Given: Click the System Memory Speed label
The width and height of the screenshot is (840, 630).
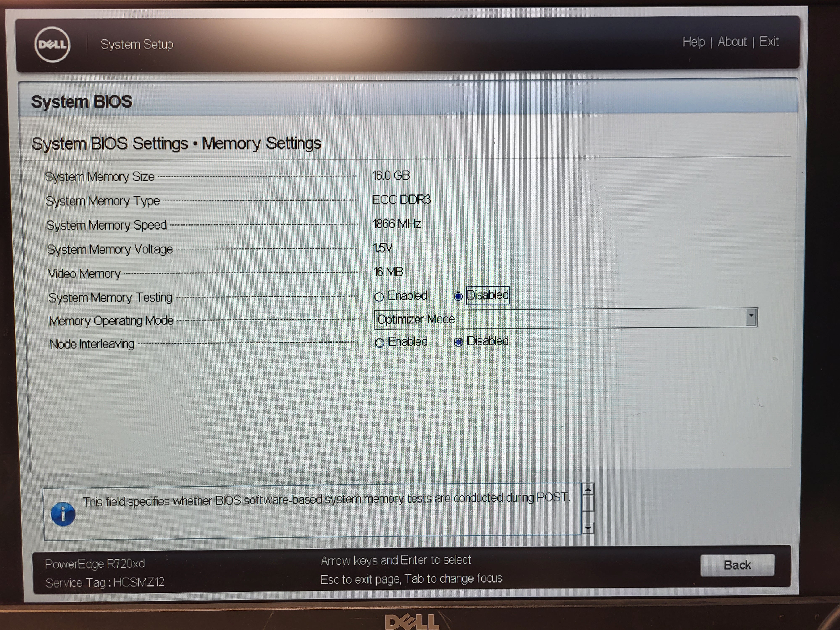Looking at the screenshot, I should click(106, 225).
